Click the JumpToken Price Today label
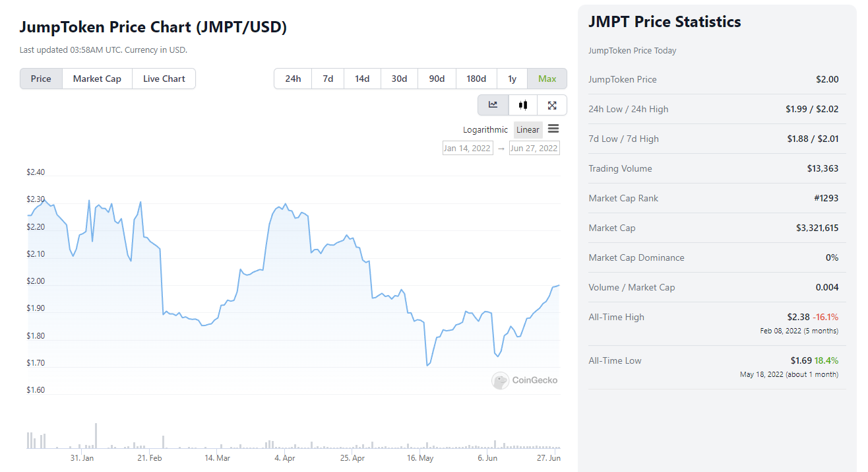This screenshot has width=868, height=472. pyautogui.click(x=633, y=51)
